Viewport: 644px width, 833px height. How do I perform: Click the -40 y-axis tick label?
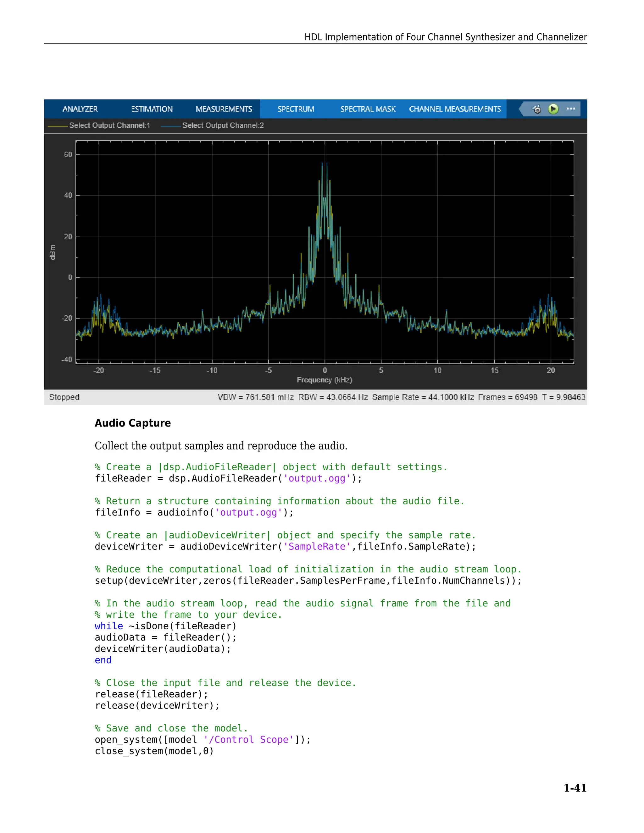[67, 359]
